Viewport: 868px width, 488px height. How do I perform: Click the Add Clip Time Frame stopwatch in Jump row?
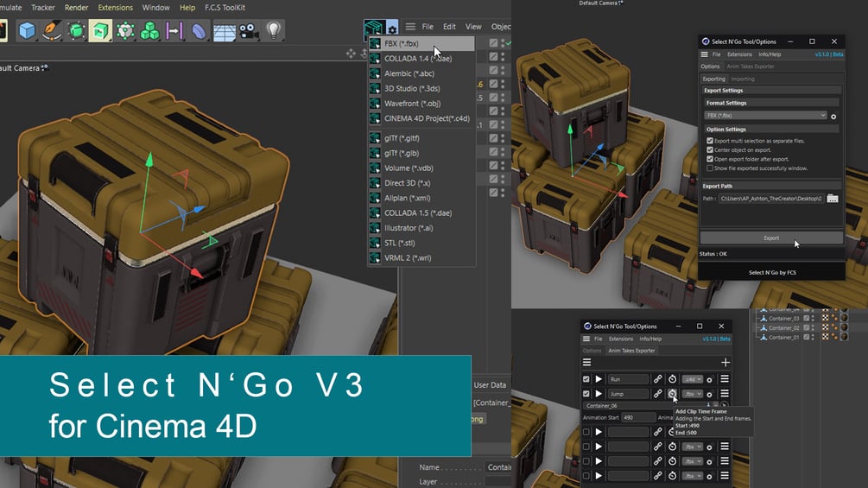tap(672, 393)
